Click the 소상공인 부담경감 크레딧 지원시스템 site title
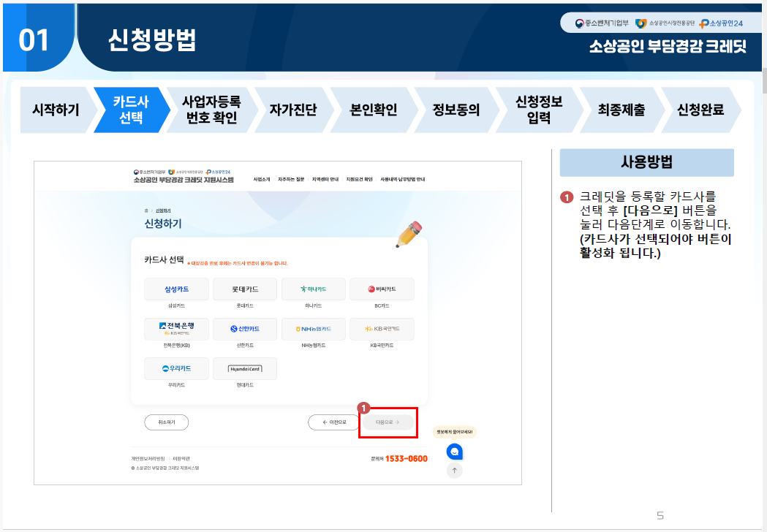 click(184, 180)
